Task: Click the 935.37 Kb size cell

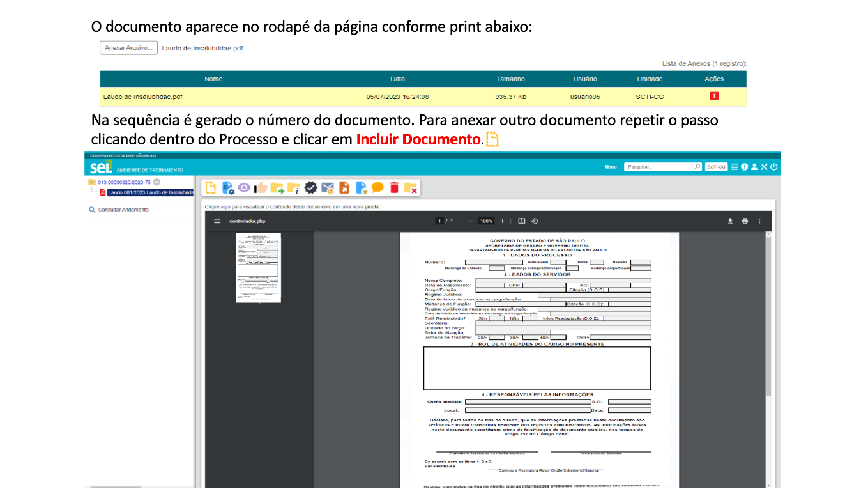Action: click(x=511, y=97)
